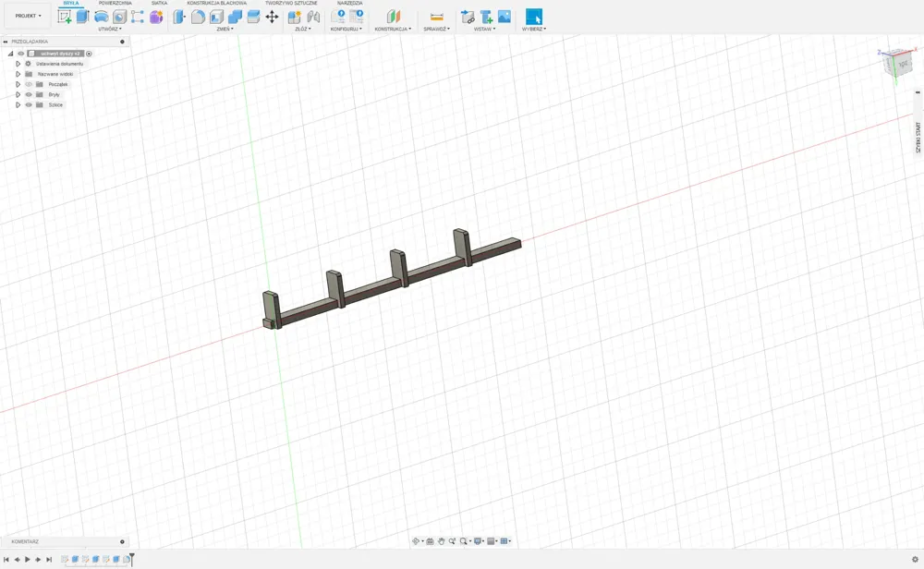Open timeline settings gear at bottom right
This screenshot has height=569, width=924.
pos(915,560)
